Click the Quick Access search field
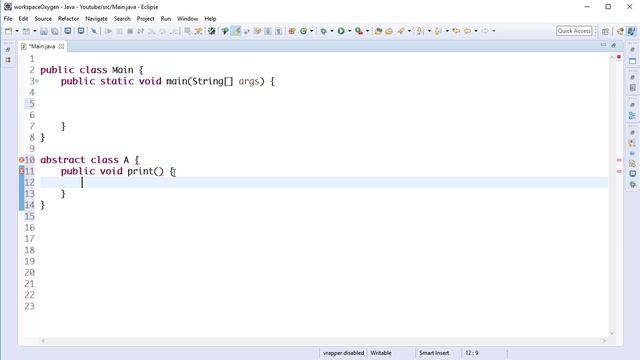This screenshot has height=360, width=640. point(574,31)
